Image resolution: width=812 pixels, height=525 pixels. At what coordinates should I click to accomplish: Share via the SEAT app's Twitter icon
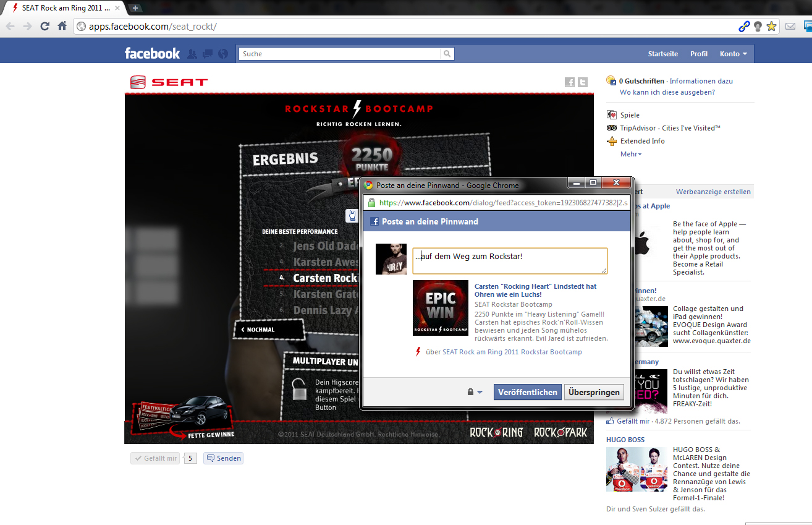[582, 82]
